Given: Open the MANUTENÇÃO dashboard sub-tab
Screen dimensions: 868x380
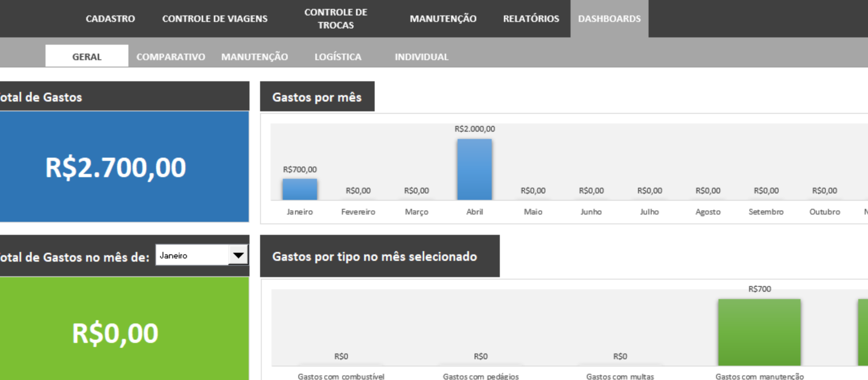Looking at the screenshot, I should (x=254, y=57).
